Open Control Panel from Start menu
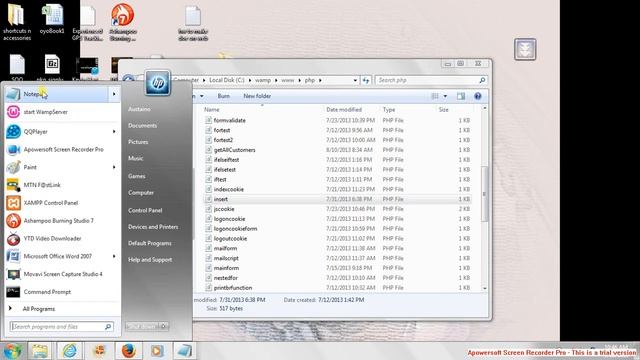The width and height of the screenshot is (640, 360). tap(145, 210)
